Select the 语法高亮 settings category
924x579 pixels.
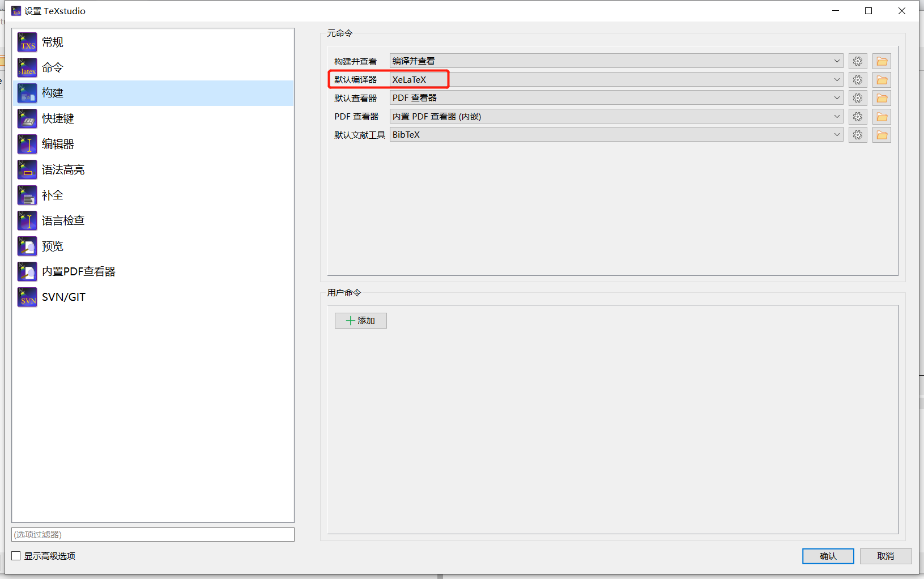coord(153,169)
